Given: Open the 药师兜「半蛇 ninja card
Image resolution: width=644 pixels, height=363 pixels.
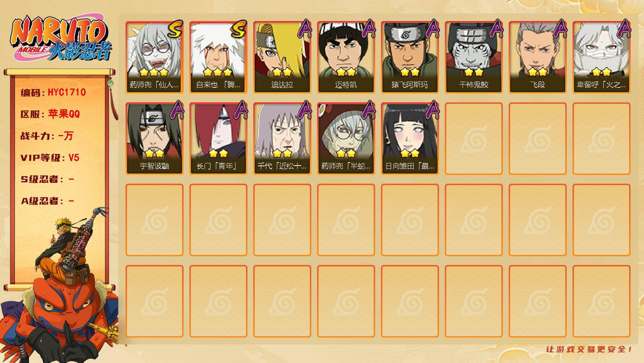Looking at the screenshot, I should point(346,138).
